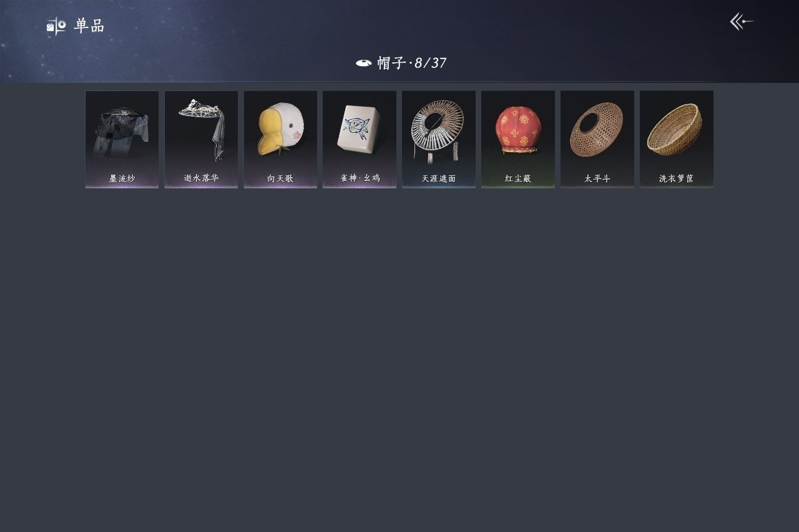
Task: Select the 逝水落华 hat image
Action: point(201,129)
